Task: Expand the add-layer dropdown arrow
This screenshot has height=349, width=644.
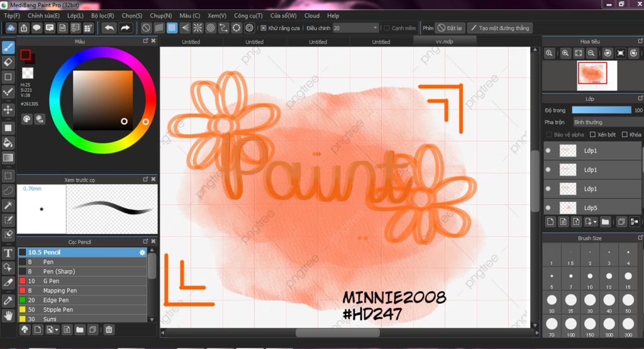Action: [x=595, y=222]
